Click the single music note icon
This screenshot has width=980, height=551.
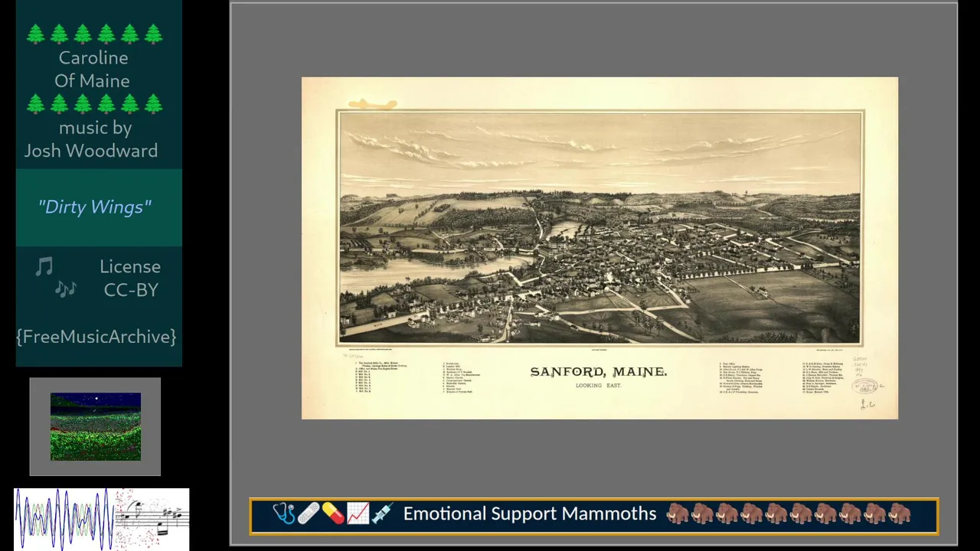[44, 266]
